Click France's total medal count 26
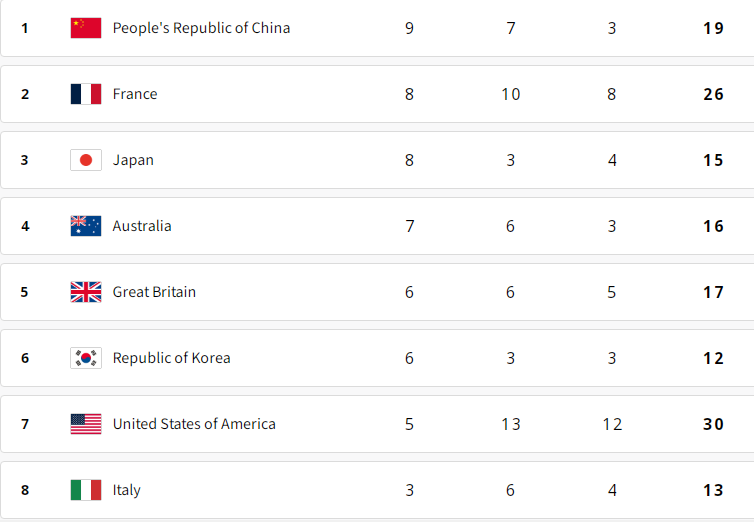The width and height of the screenshot is (754, 522). 713,94
